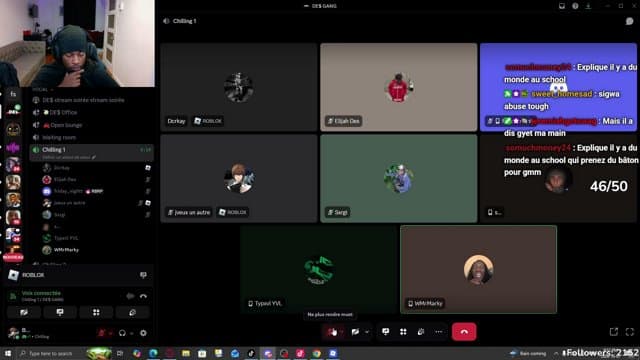
Task: Unmute microphone in bottom call controls
Action: (x=331, y=332)
